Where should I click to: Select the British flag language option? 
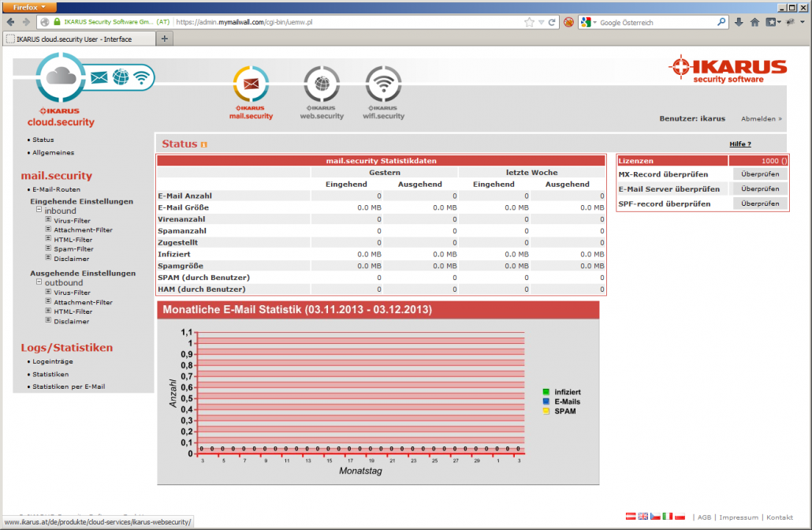click(643, 517)
